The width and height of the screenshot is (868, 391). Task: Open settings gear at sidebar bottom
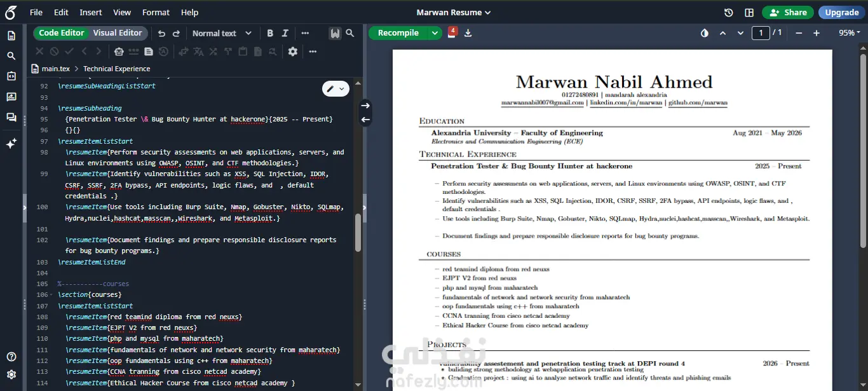(11, 374)
